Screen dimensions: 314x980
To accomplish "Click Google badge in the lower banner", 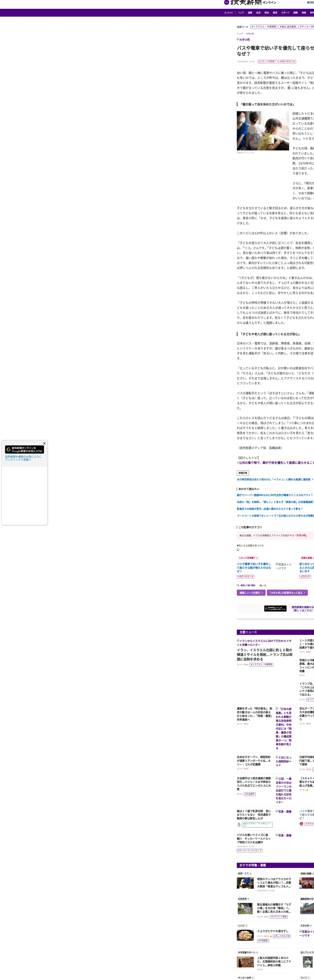I will [x=275, y=609].
